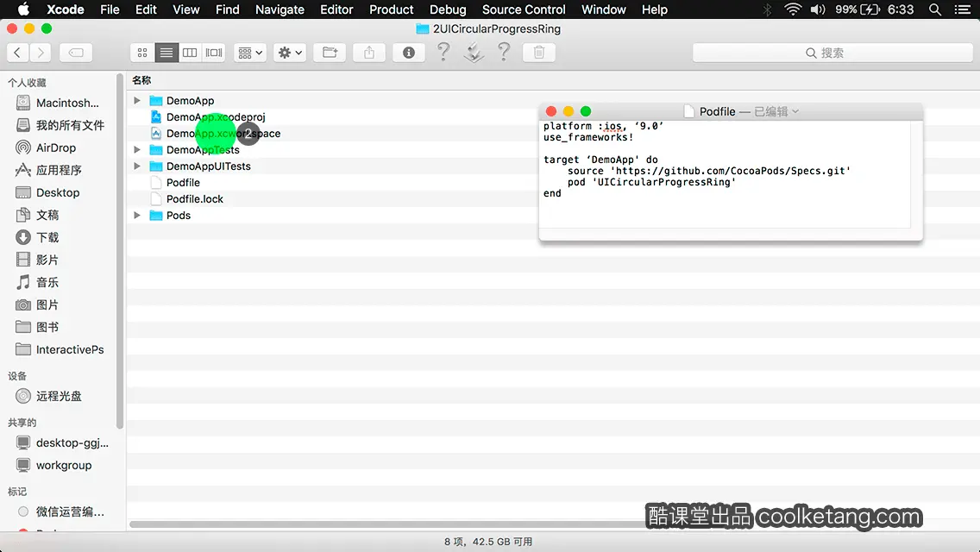This screenshot has height=552, width=980.
Task: Open 远程光盘 in sidebar
Action: pyautogui.click(x=49, y=396)
